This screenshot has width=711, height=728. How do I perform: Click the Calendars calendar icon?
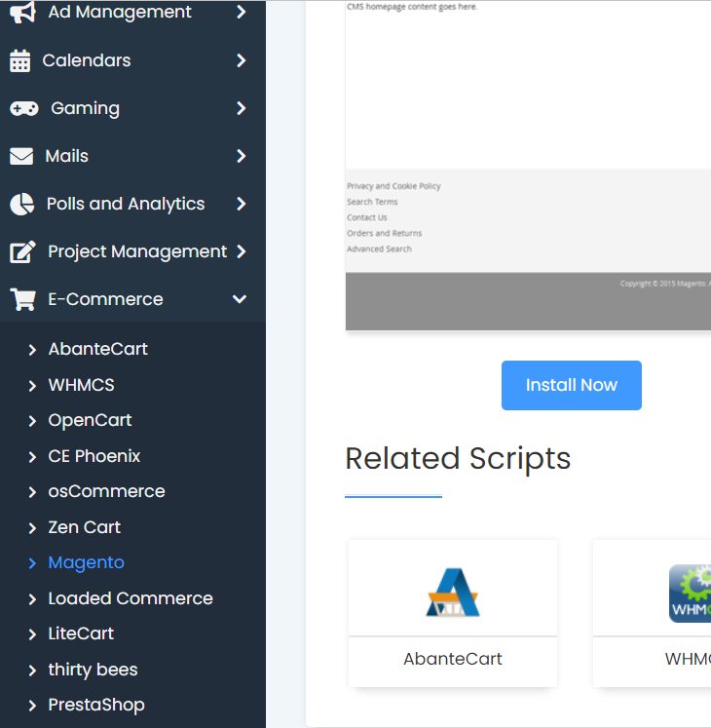click(19, 60)
